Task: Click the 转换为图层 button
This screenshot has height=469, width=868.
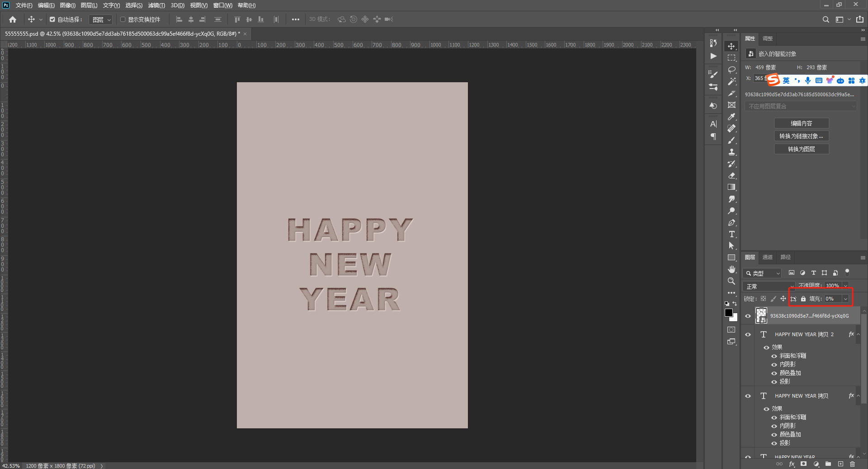Action: click(801, 149)
